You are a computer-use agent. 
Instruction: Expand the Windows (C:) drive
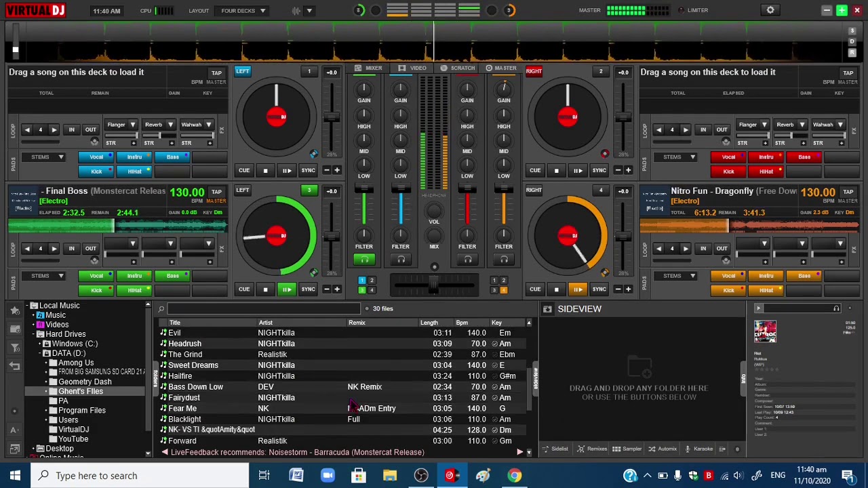point(41,344)
